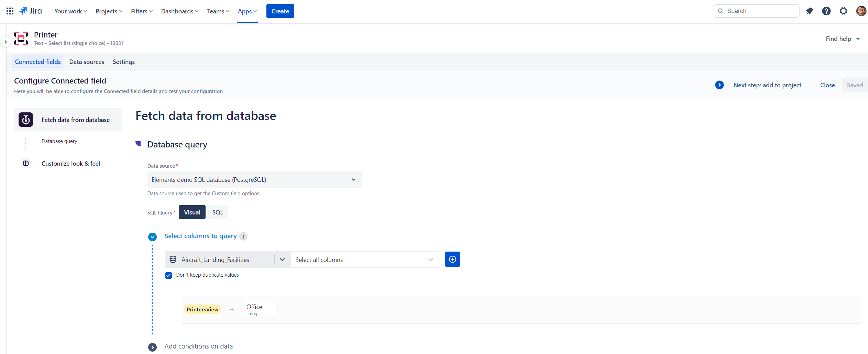
Task: Select the Visual query mode
Action: tap(192, 212)
